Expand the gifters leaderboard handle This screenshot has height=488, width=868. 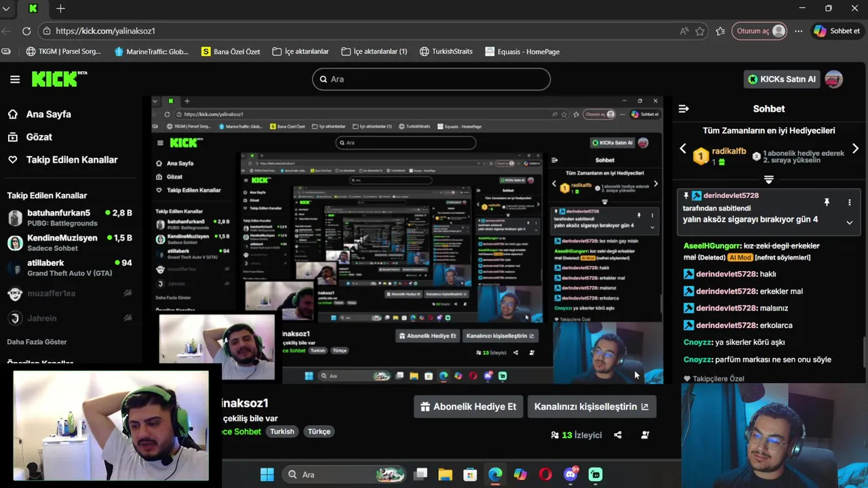pyautogui.click(x=768, y=180)
